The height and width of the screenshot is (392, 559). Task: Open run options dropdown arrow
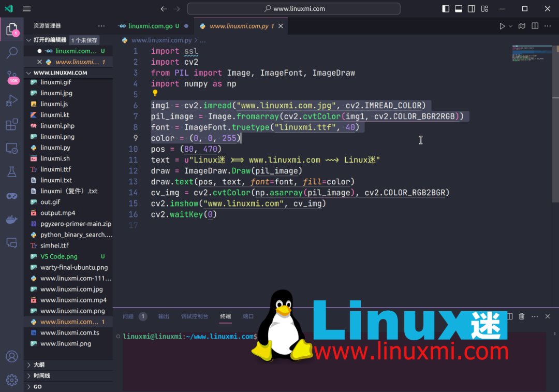pyautogui.click(x=510, y=26)
